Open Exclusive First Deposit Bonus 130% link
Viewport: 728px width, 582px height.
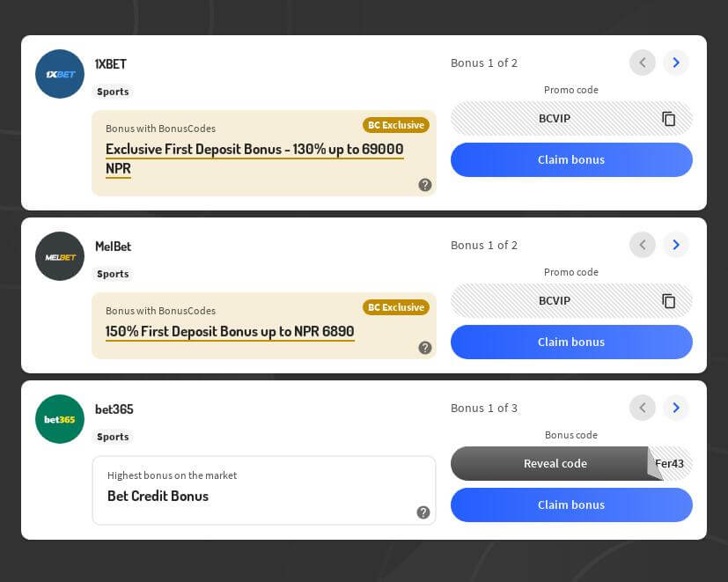click(254, 150)
